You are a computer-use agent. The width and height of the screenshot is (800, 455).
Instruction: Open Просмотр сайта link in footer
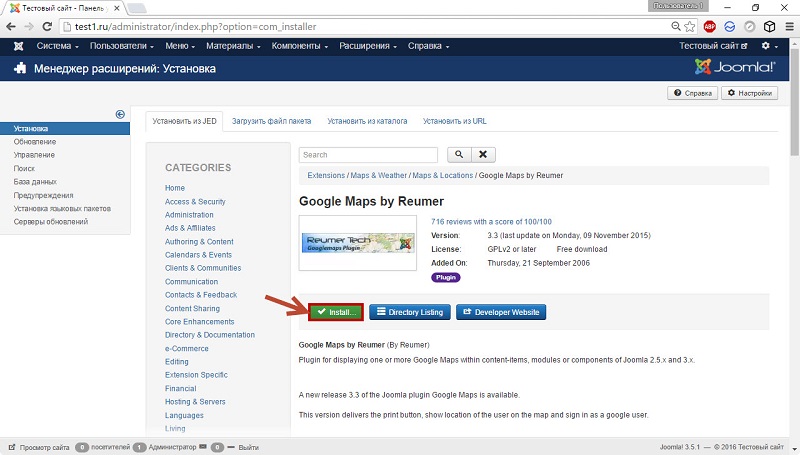pos(39,447)
